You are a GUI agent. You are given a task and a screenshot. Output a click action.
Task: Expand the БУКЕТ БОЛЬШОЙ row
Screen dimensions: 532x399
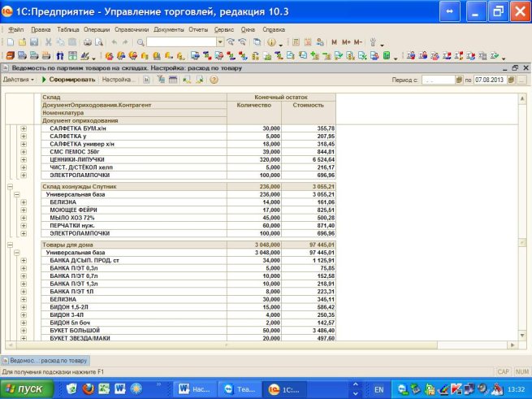coord(24,331)
